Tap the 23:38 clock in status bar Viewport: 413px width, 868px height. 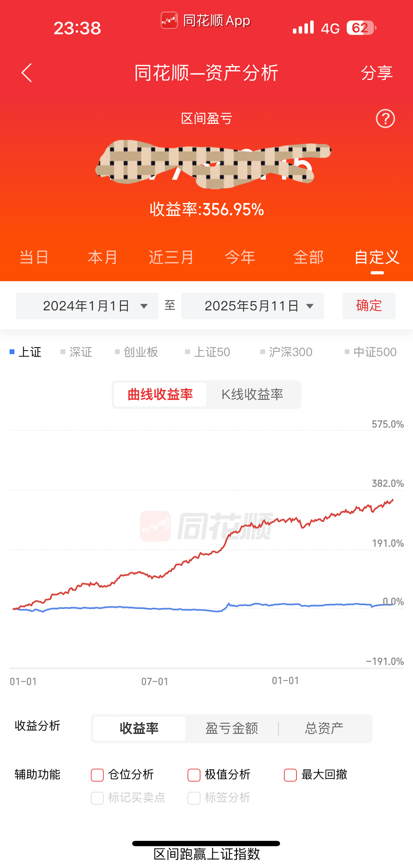[x=77, y=28]
